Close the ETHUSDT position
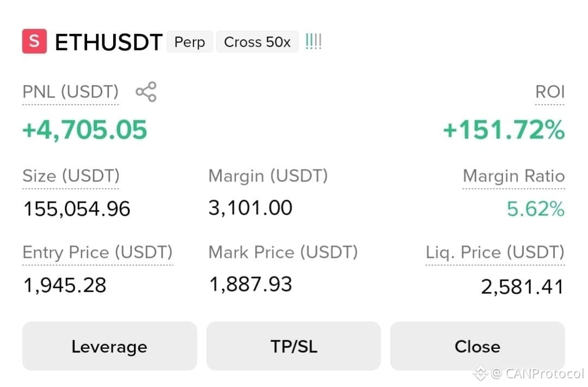Image resolution: width=588 pixels, height=387 pixels. [477, 346]
